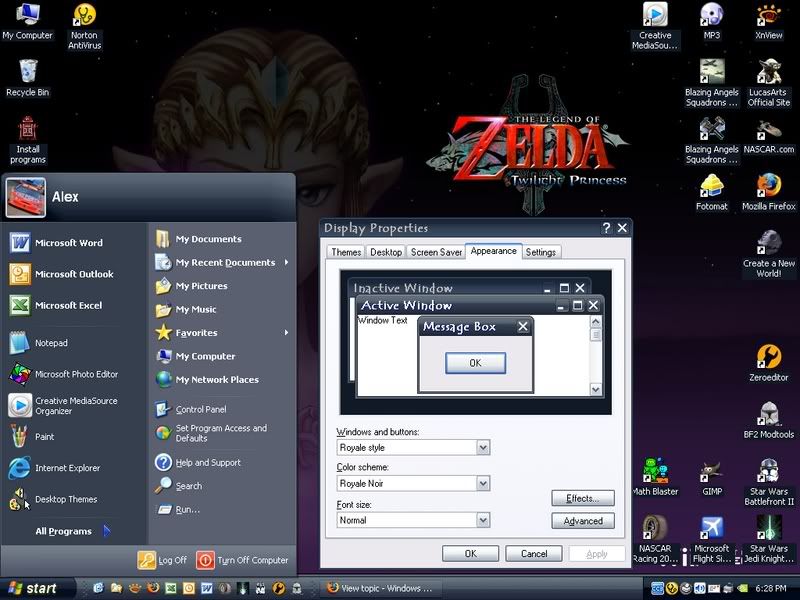Click Alex user picture thumbnail
The height and width of the screenshot is (600, 800).
(26, 197)
